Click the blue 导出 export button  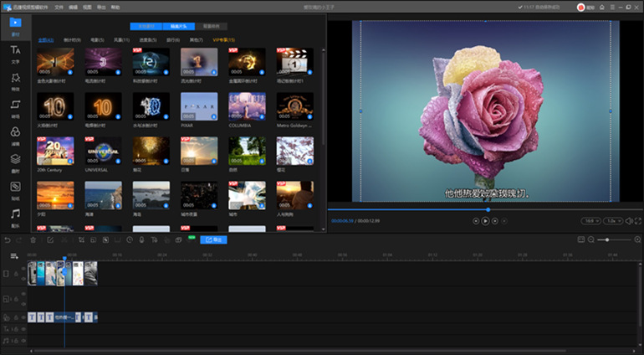tap(213, 239)
